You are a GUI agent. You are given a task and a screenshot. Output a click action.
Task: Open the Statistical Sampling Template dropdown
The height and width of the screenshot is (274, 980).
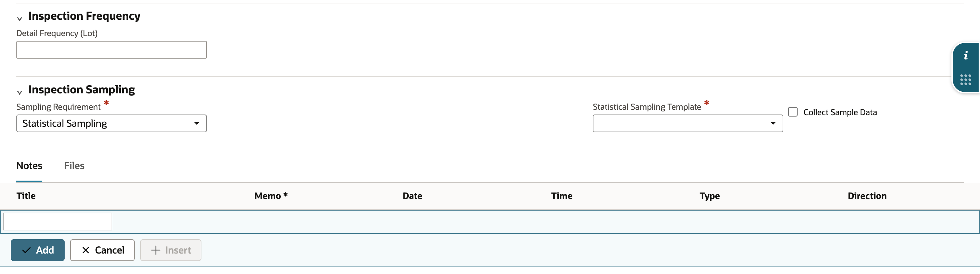(x=688, y=123)
